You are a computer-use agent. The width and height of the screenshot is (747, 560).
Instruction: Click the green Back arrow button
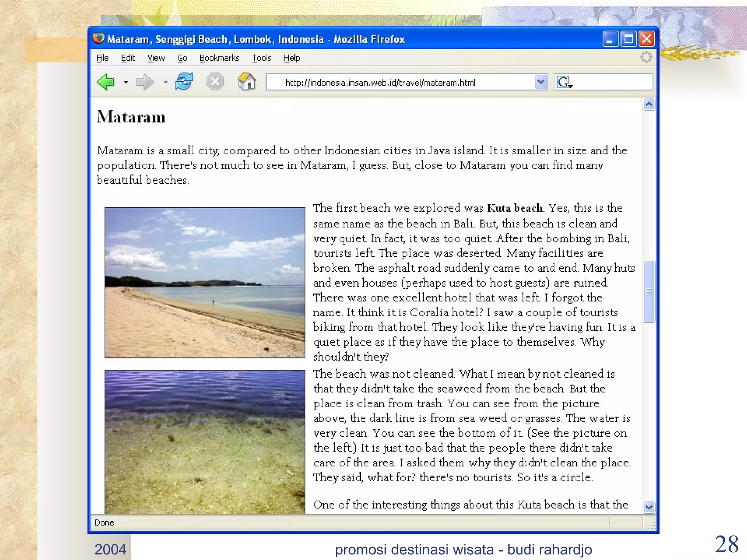coord(106,82)
